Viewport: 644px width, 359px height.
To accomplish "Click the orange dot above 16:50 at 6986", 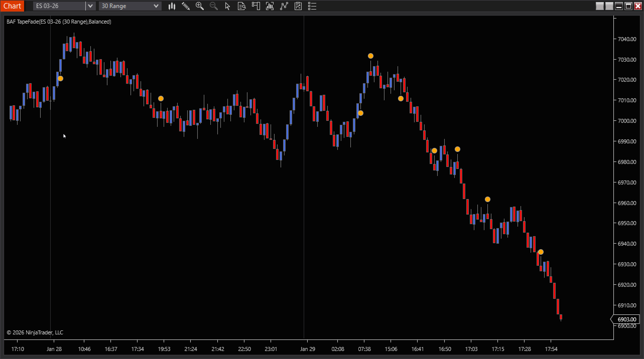I will pyautogui.click(x=458, y=149).
